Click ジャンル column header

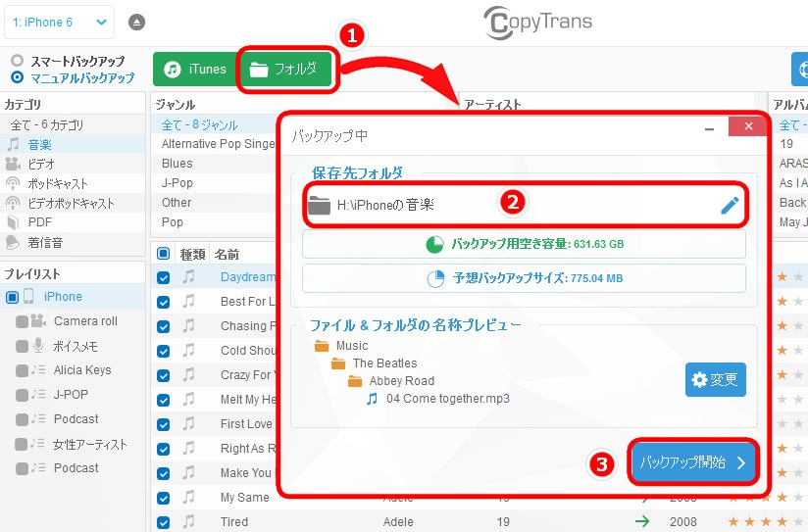[x=176, y=105]
